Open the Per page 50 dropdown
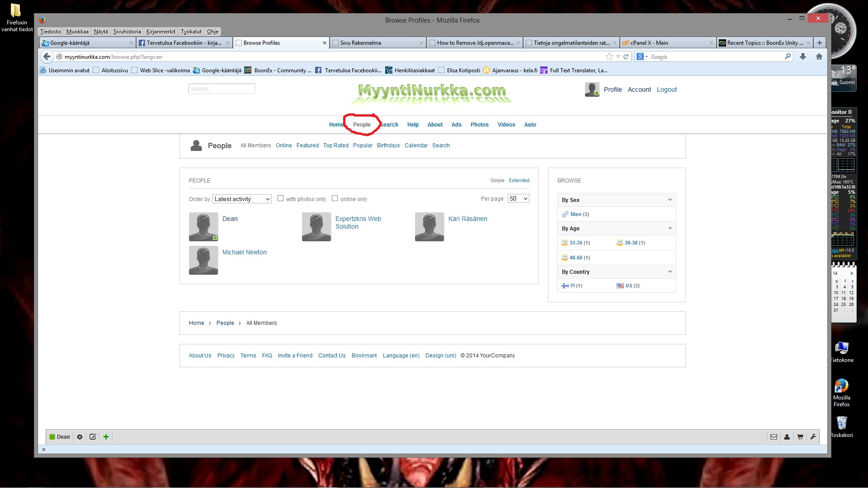This screenshot has width=868, height=488. click(x=518, y=199)
